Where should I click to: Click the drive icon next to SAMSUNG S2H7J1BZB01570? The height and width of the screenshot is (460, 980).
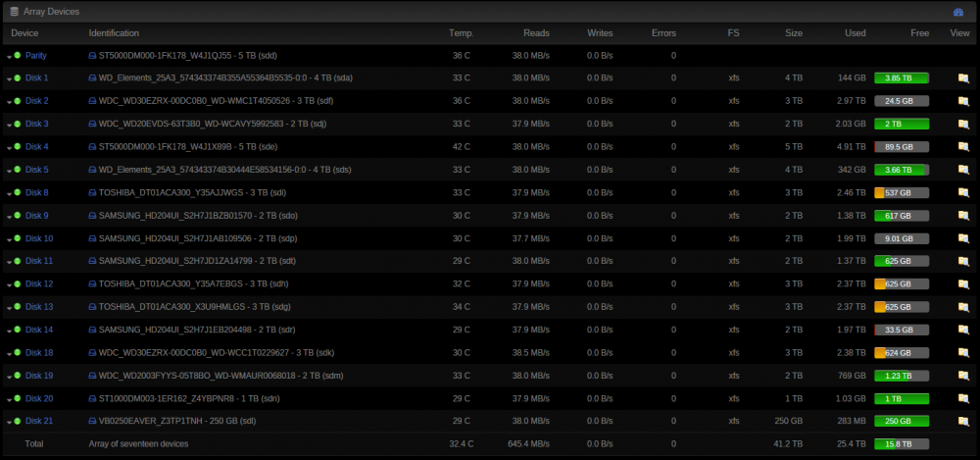(92, 216)
